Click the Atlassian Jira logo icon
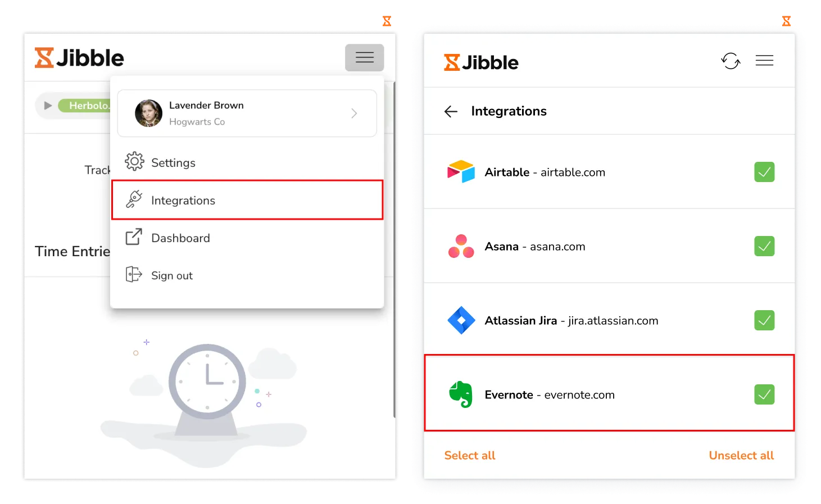 point(461,320)
